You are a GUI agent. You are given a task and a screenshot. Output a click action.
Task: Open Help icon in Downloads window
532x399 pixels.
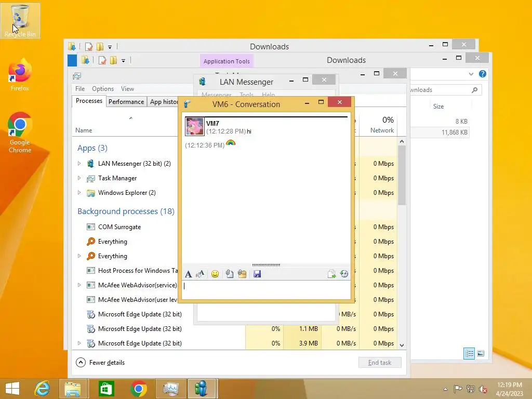point(483,74)
